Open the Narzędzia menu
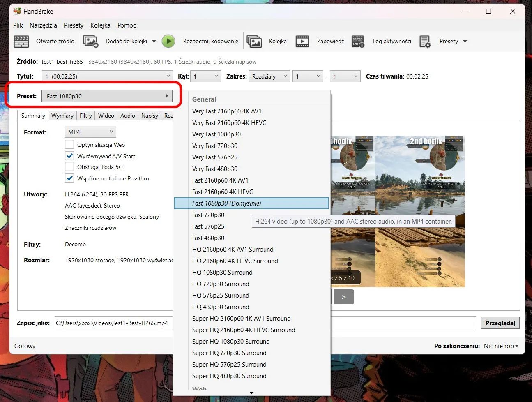The width and height of the screenshot is (532, 402). pyautogui.click(x=43, y=25)
